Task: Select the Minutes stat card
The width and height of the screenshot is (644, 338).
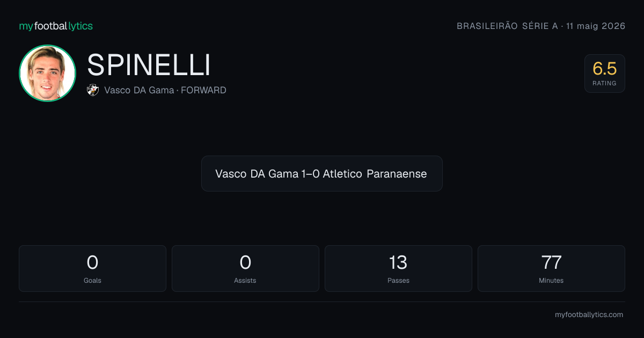Action: (551, 268)
